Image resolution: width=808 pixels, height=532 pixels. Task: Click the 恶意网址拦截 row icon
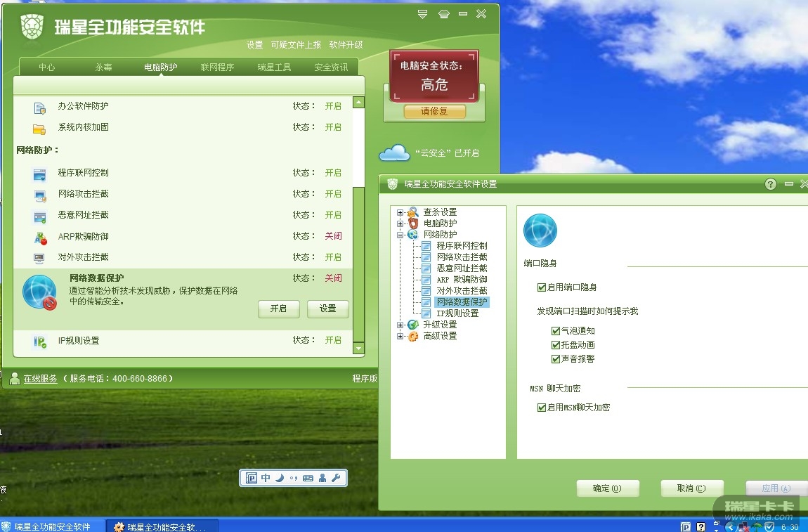point(39,217)
